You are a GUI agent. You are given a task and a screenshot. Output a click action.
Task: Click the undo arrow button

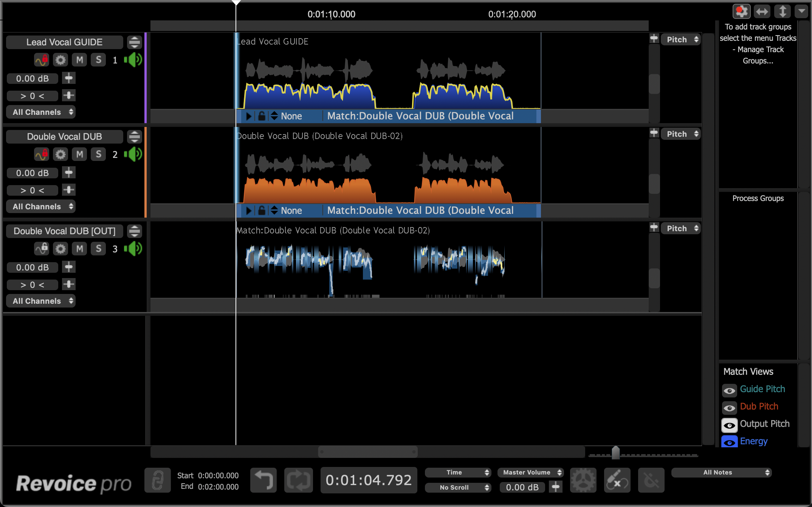click(x=263, y=480)
